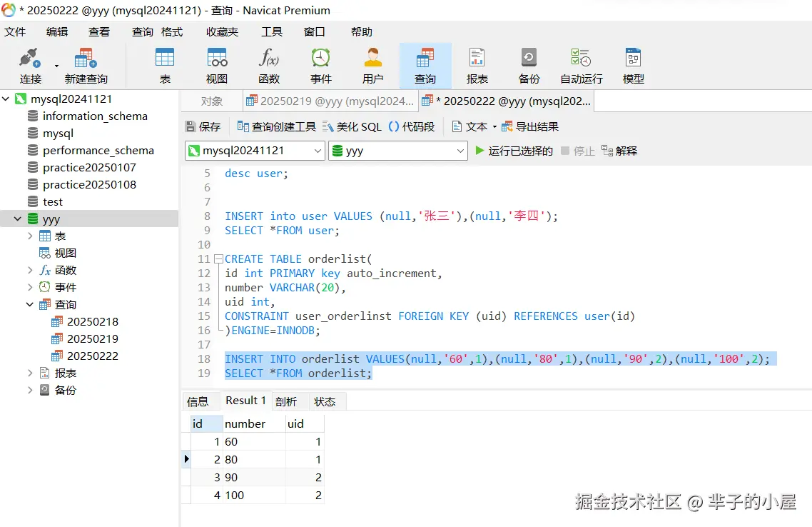Click the 新建查询 (New Query) toolbar icon
The image size is (812, 527).
86,65
